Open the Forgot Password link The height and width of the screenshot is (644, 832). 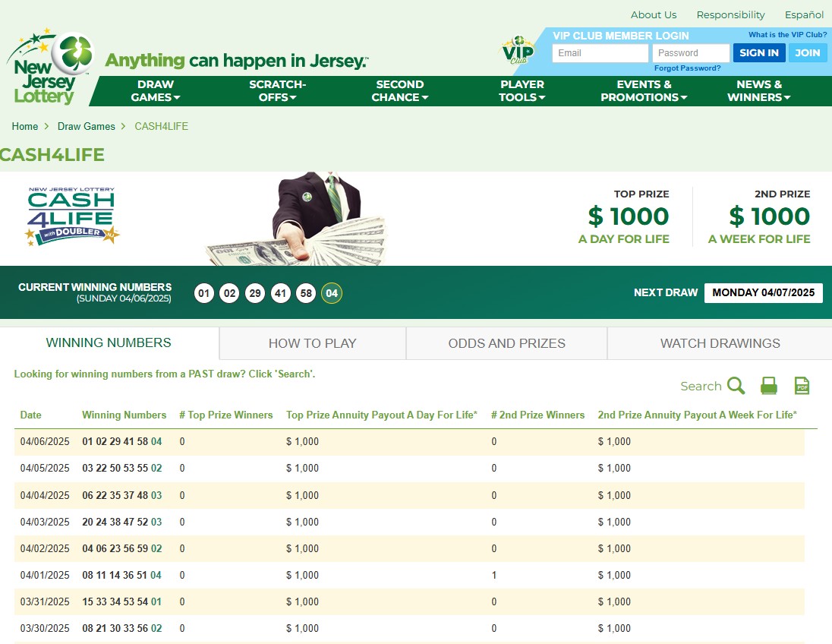click(686, 68)
